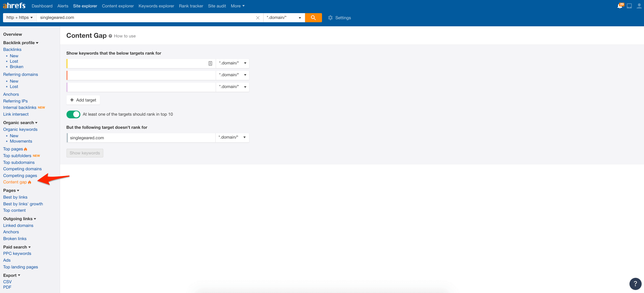Export as PDF

7,287
